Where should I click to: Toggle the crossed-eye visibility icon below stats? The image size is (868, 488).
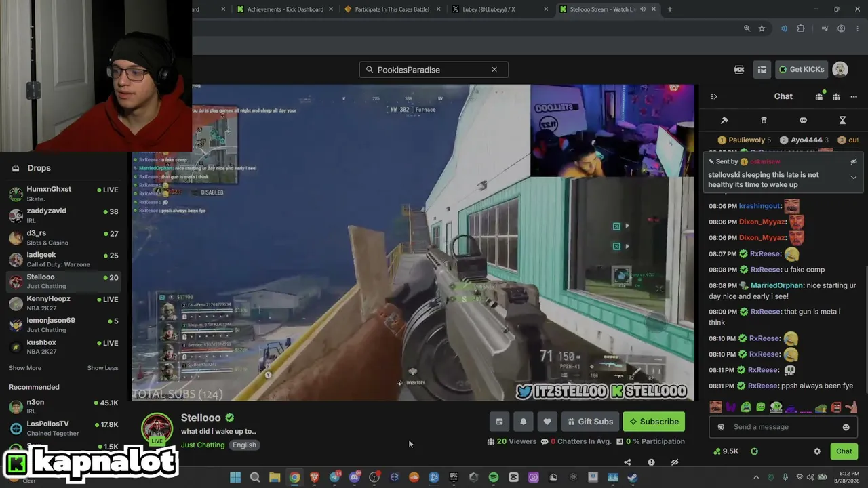(x=675, y=462)
